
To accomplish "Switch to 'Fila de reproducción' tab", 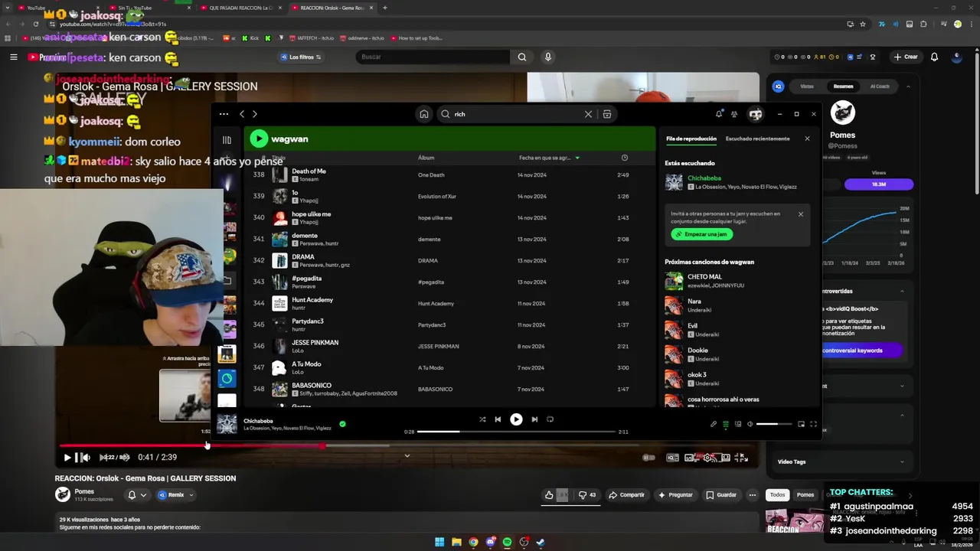I will [x=691, y=139].
